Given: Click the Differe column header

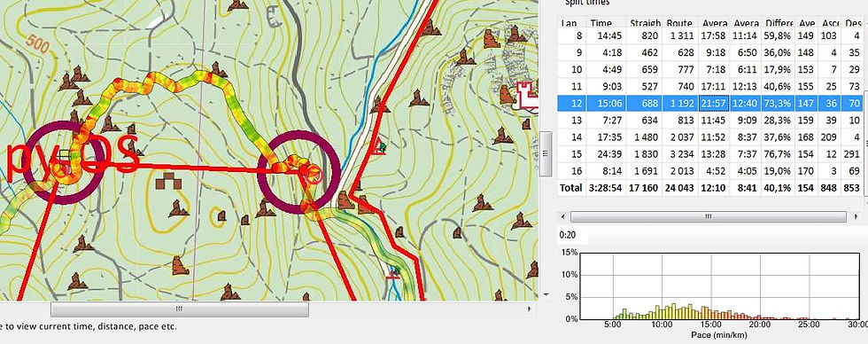Looking at the screenshot, I should coord(779,23).
